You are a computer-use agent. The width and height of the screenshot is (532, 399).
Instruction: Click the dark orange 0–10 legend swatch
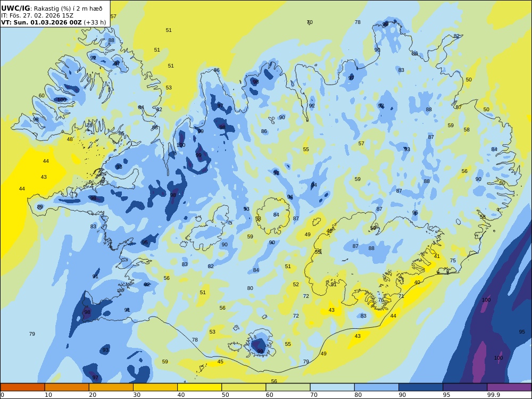click(22, 387)
